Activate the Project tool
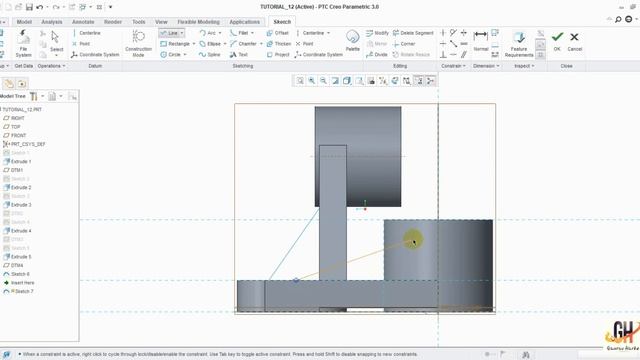Image resolution: width=640 pixels, height=360 pixels. (278, 54)
